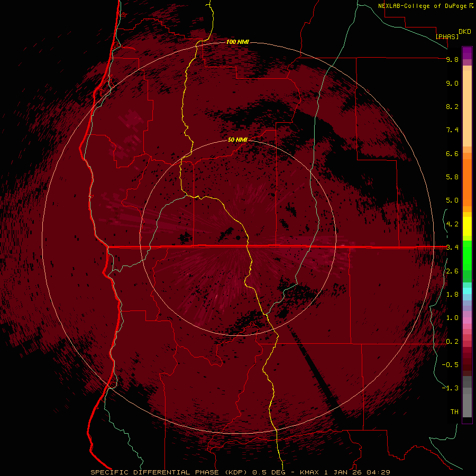Click the 0.2 scale value
This screenshot has height=476, width=476.
tap(452, 342)
